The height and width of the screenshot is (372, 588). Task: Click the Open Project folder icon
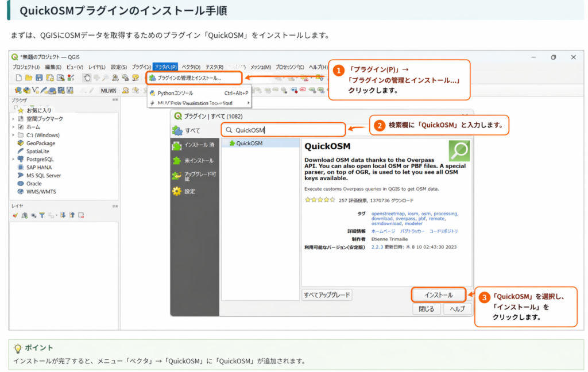tap(29, 77)
